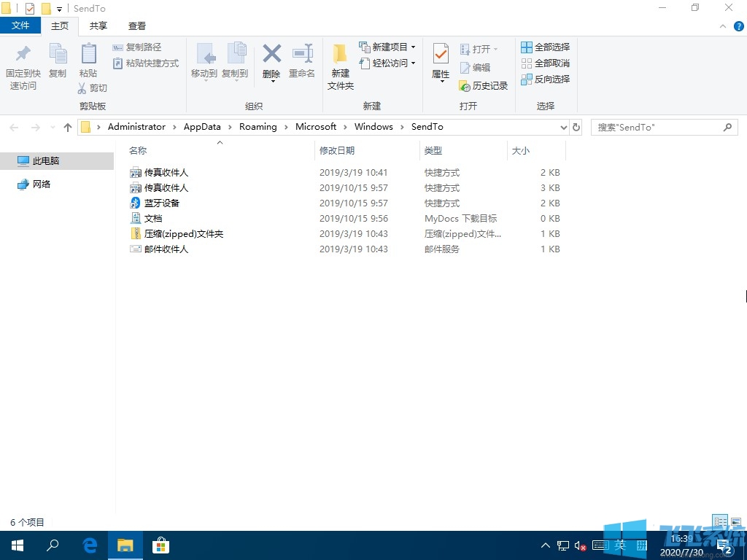Switch to large thumbnails view toggle
The height and width of the screenshot is (560, 747).
(x=736, y=522)
